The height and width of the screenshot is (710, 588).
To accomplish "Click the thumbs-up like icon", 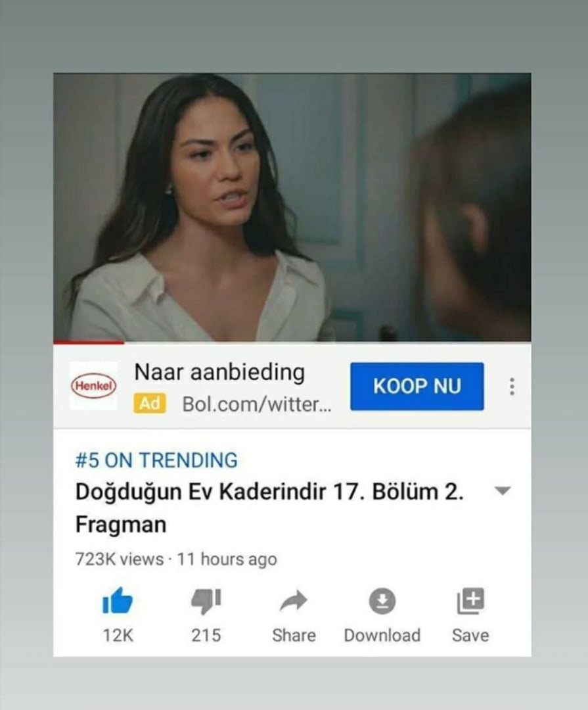I will pos(118,600).
